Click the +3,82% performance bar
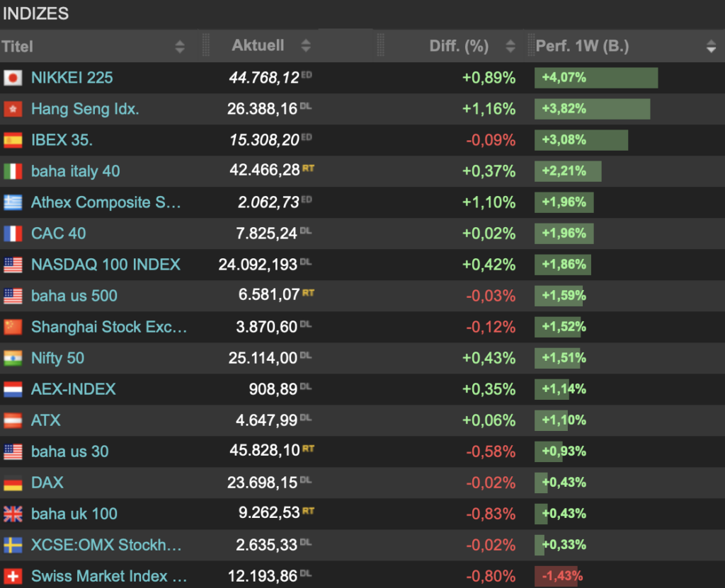 [x=593, y=109]
